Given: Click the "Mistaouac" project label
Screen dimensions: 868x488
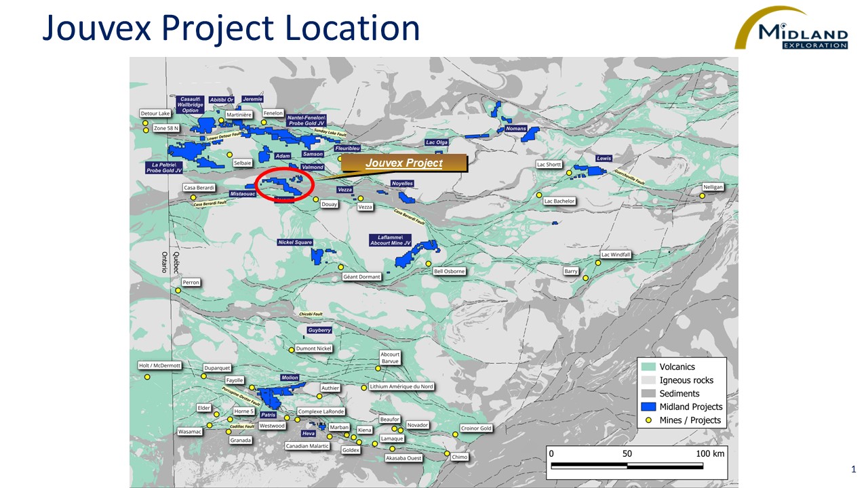Looking at the screenshot, I should coord(242,194).
